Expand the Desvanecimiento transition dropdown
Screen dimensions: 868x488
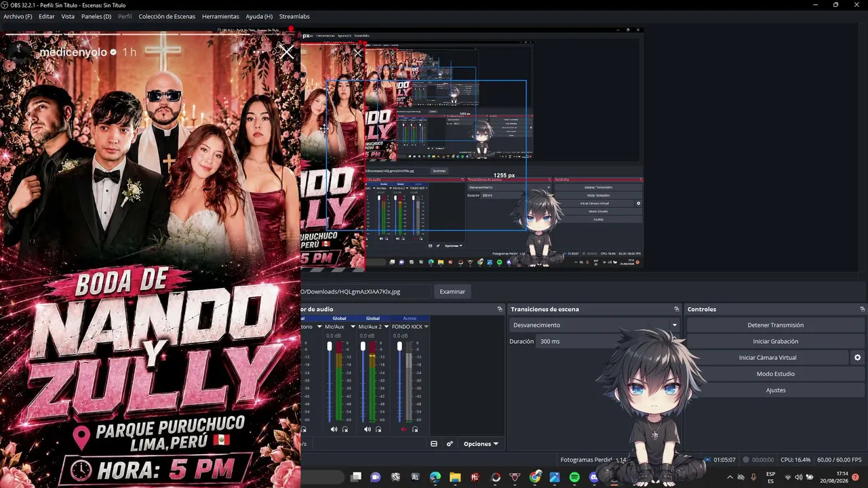click(674, 325)
